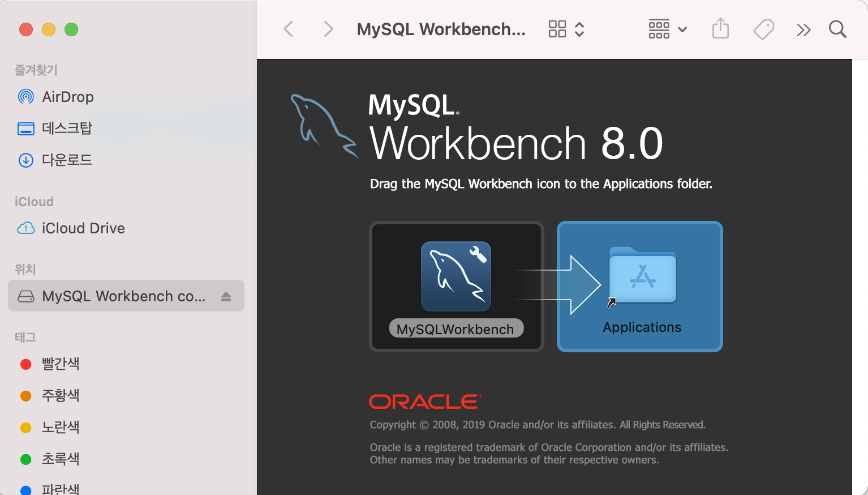Click the AirDrop sidebar icon
This screenshot has width=868, height=495.
pos(26,97)
